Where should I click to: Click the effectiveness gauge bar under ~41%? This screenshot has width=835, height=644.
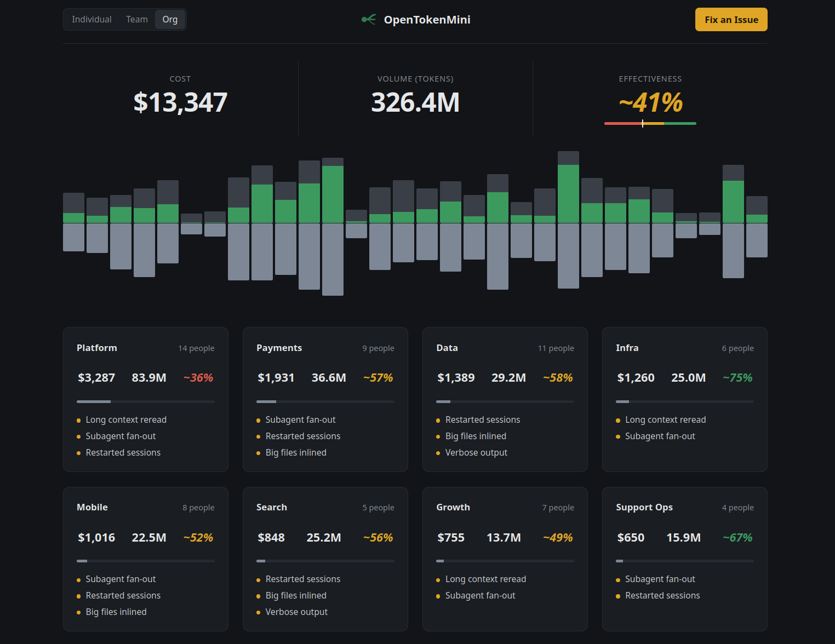click(650, 124)
